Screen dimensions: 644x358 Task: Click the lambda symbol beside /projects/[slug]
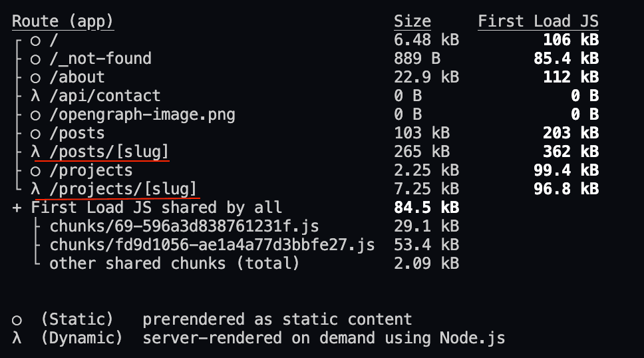pos(36,189)
